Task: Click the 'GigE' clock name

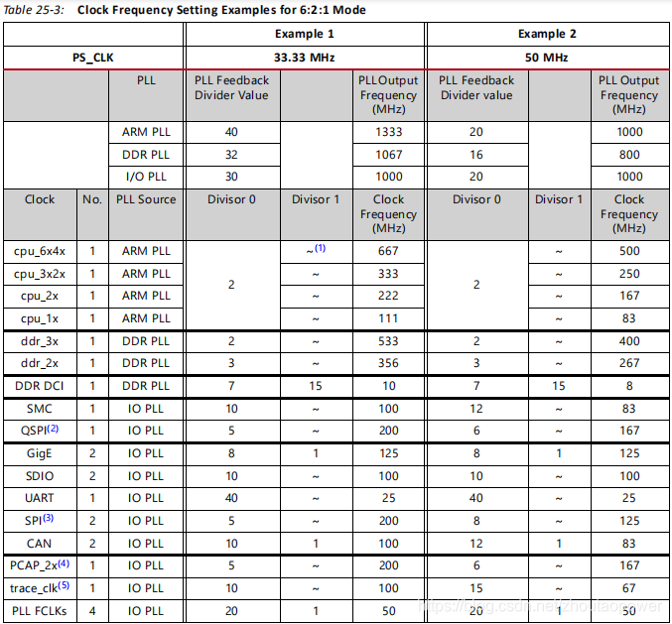Action: click(x=40, y=453)
